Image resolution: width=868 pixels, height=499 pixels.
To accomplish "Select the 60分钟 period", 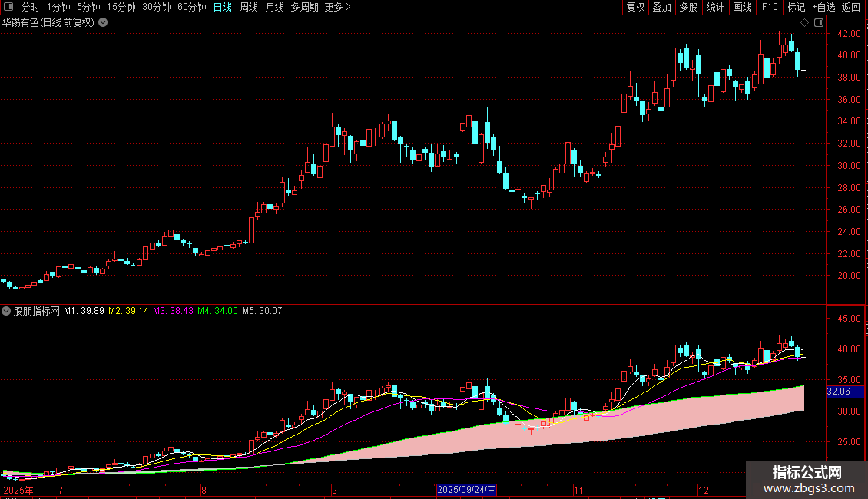I will coord(191,7).
